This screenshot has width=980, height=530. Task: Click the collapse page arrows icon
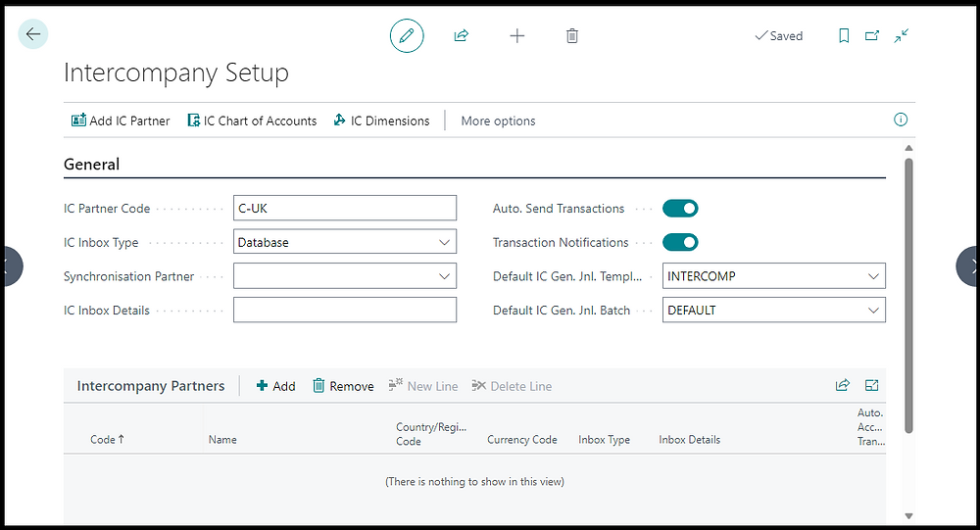pyautogui.click(x=902, y=36)
